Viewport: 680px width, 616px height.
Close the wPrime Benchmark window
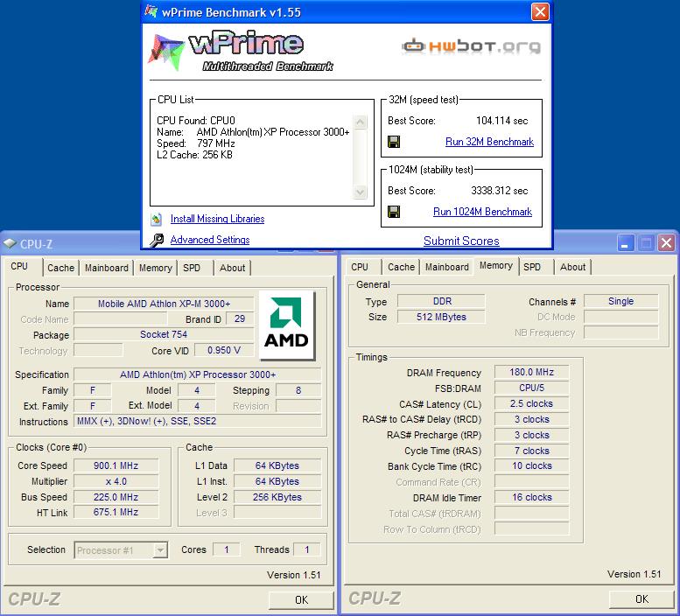coord(540,12)
